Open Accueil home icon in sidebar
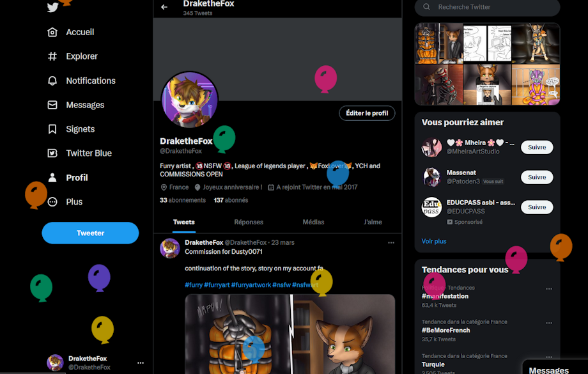This screenshot has width=588, height=374. pos(52,32)
